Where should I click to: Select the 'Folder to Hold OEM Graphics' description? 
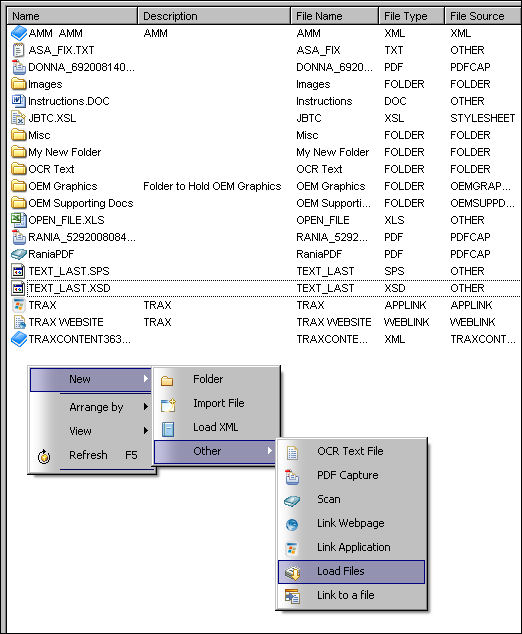(212, 186)
